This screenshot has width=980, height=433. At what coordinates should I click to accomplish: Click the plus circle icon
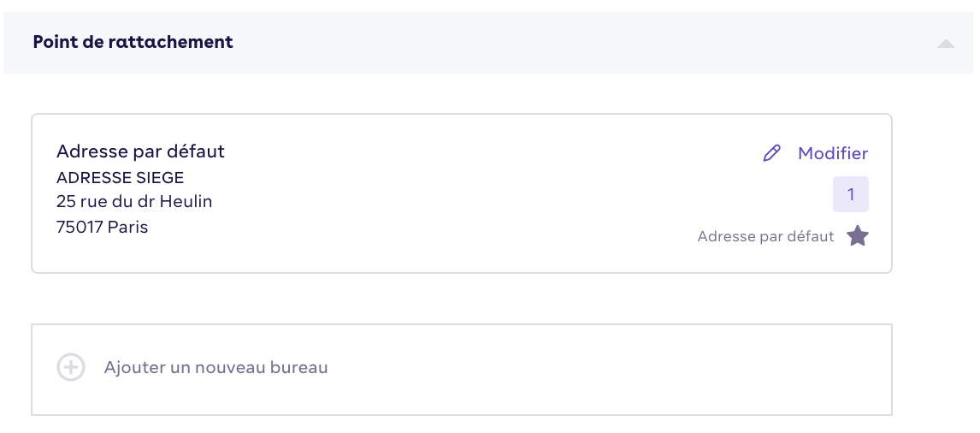tap(71, 367)
